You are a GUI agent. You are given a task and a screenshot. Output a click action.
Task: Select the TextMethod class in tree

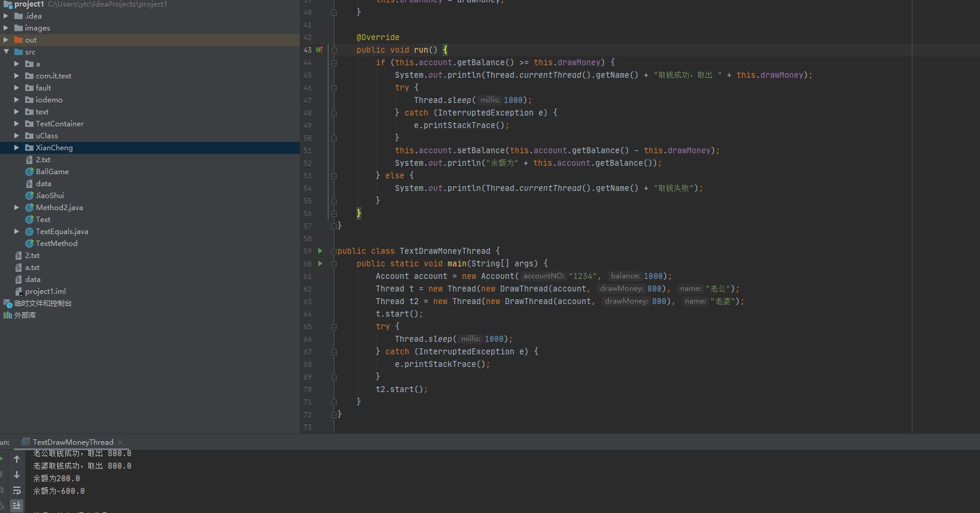[57, 244]
